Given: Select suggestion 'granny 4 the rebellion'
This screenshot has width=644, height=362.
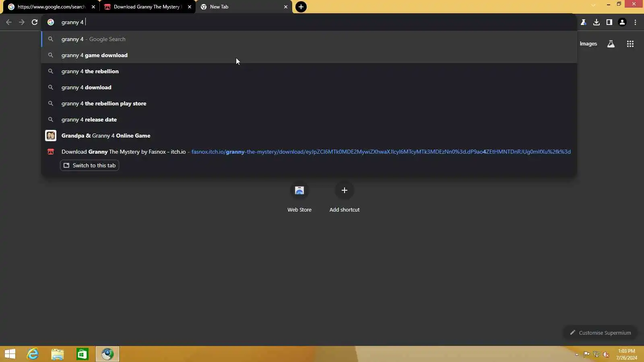Looking at the screenshot, I should [309, 71].
